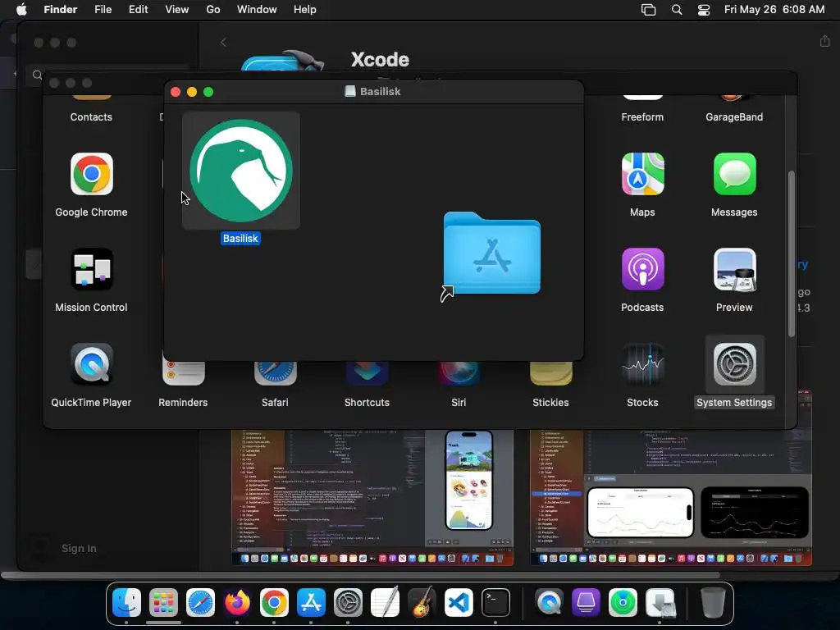The width and height of the screenshot is (840, 630).
Task: Select System Settings in Applications window
Action: (x=734, y=364)
